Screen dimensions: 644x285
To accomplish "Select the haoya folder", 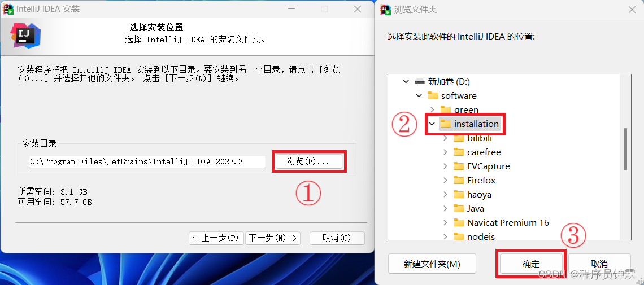I will (x=479, y=194).
